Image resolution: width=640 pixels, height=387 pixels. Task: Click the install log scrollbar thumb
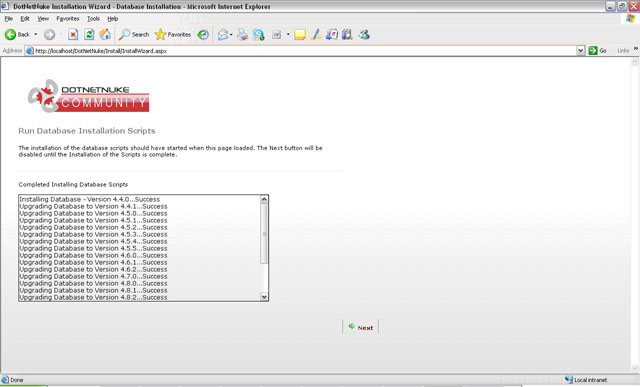coord(264,234)
